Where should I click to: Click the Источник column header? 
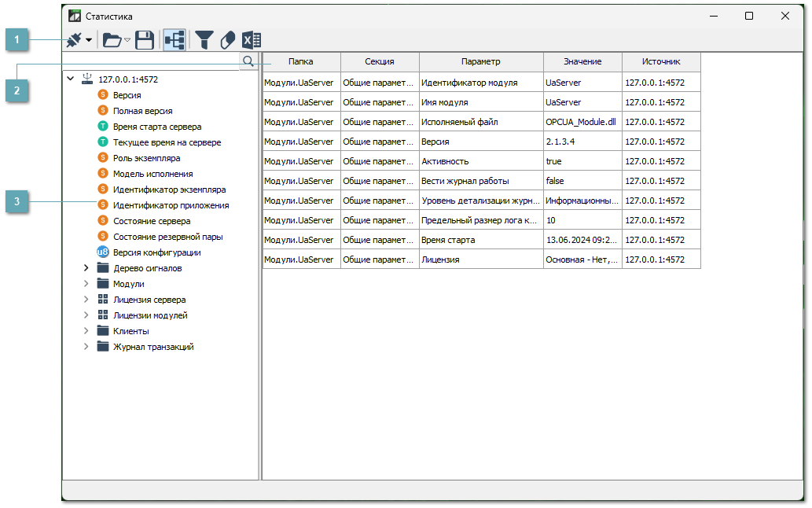tap(663, 61)
